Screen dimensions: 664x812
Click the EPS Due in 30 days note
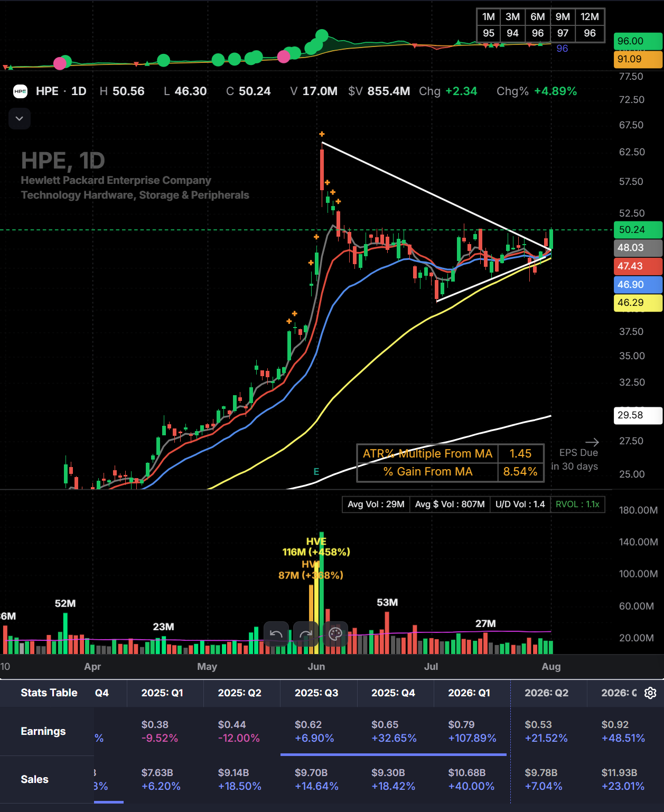[575, 460]
